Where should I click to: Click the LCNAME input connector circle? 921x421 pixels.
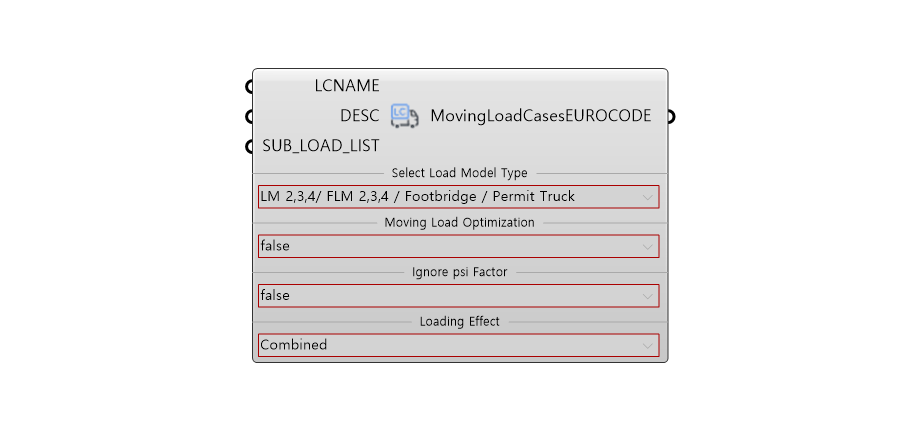point(249,87)
